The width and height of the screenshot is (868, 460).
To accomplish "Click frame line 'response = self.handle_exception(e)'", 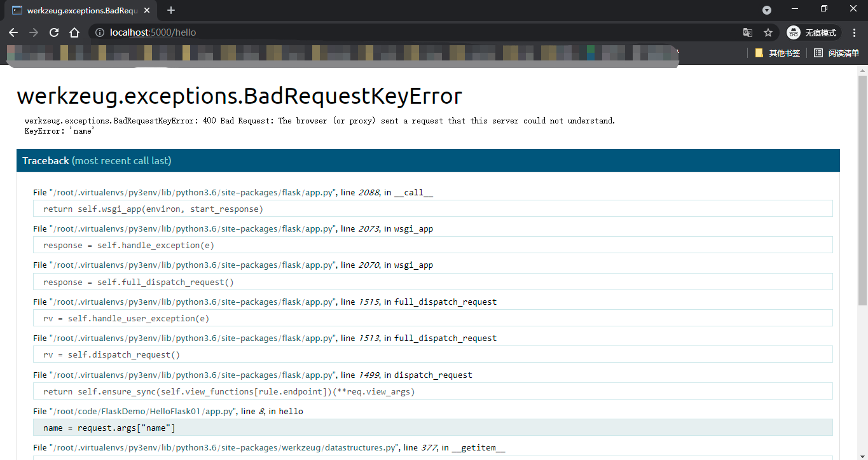I will pyautogui.click(x=432, y=245).
